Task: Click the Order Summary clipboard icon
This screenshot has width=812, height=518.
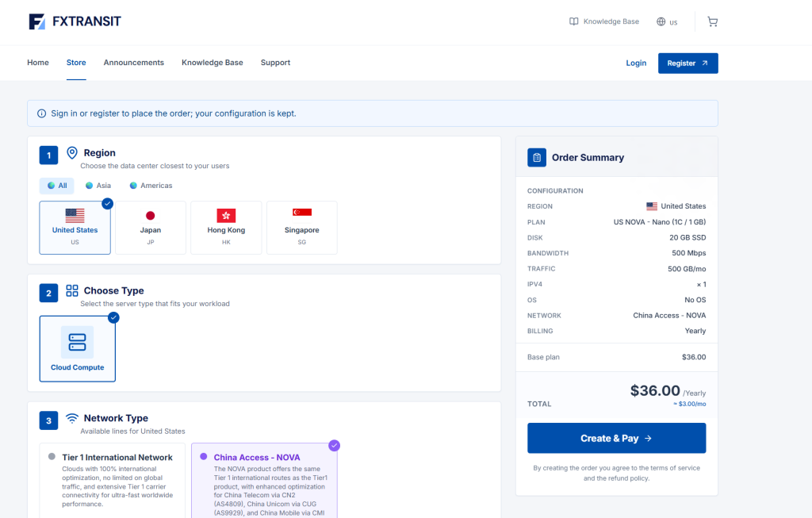Action: click(x=537, y=158)
